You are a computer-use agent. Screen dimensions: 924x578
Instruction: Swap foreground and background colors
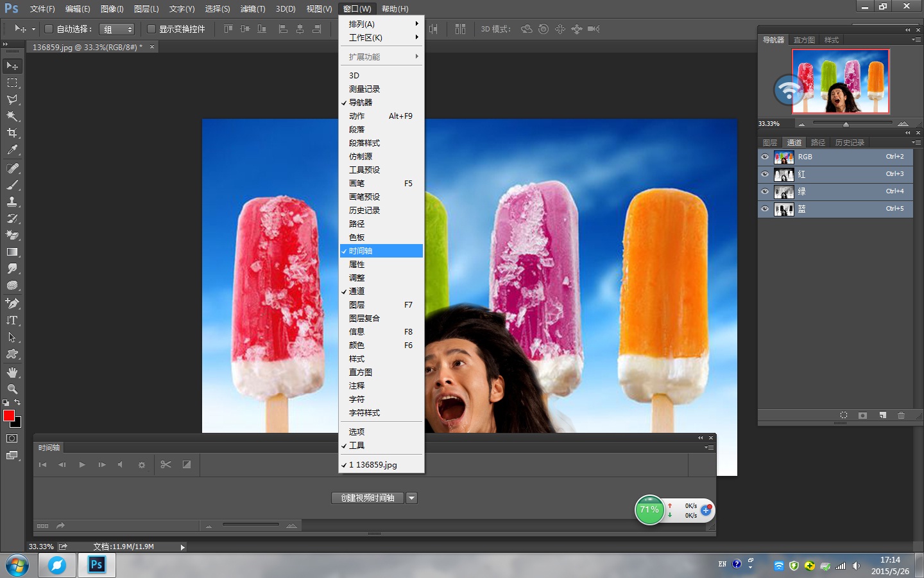tap(17, 403)
